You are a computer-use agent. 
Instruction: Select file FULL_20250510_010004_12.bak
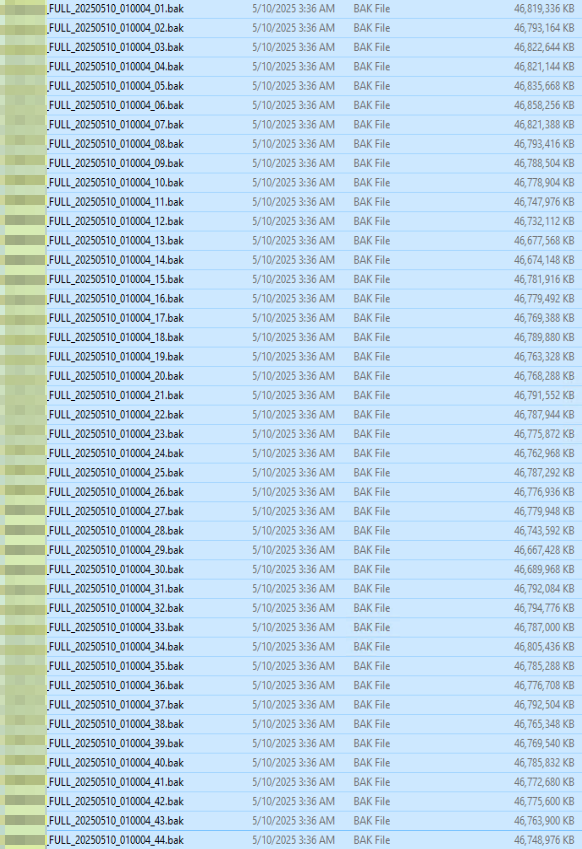(x=116, y=221)
